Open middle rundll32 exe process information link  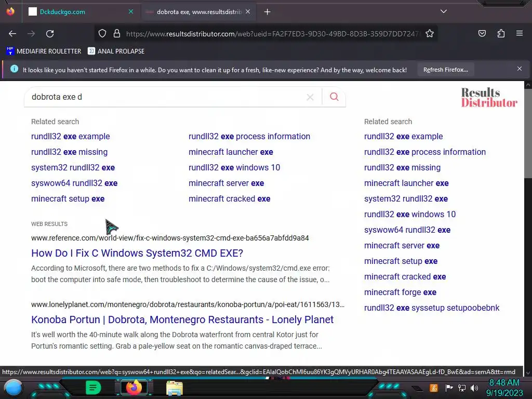[249, 137]
